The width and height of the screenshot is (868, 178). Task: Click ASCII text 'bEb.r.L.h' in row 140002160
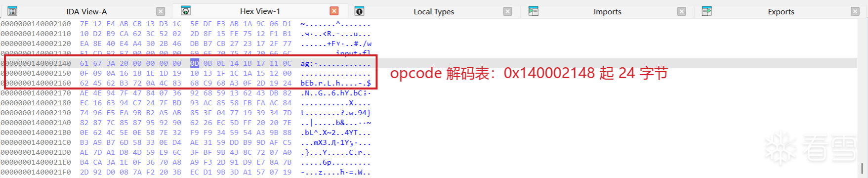tap(321, 83)
